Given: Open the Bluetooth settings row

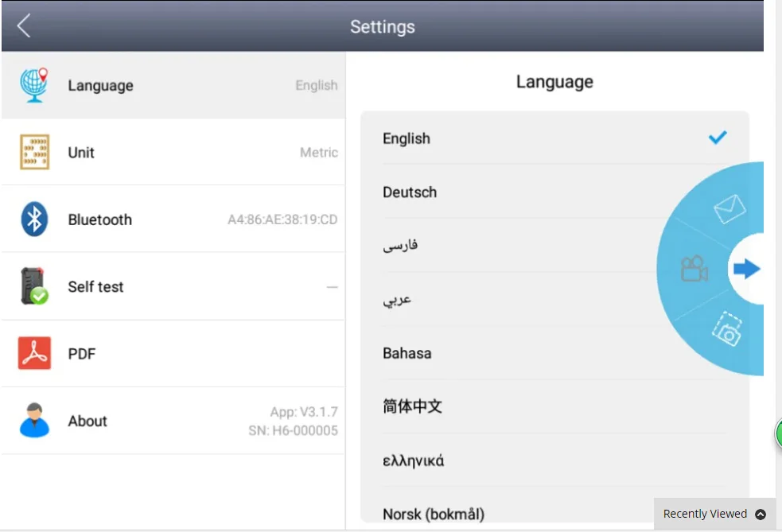Looking at the screenshot, I should pyautogui.click(x=173, y=219).
